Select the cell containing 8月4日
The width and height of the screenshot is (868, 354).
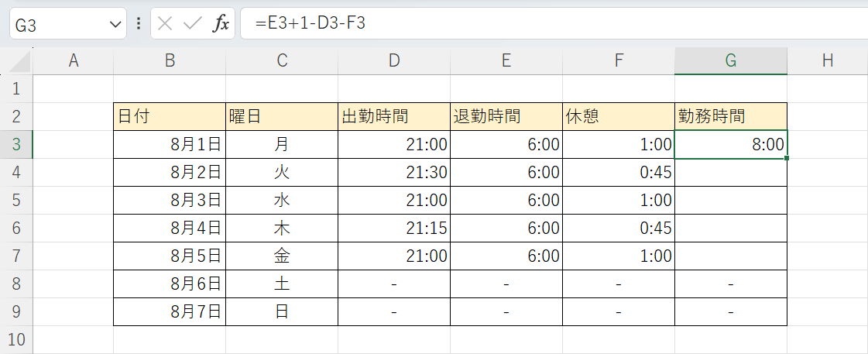[x=170, y=228]
